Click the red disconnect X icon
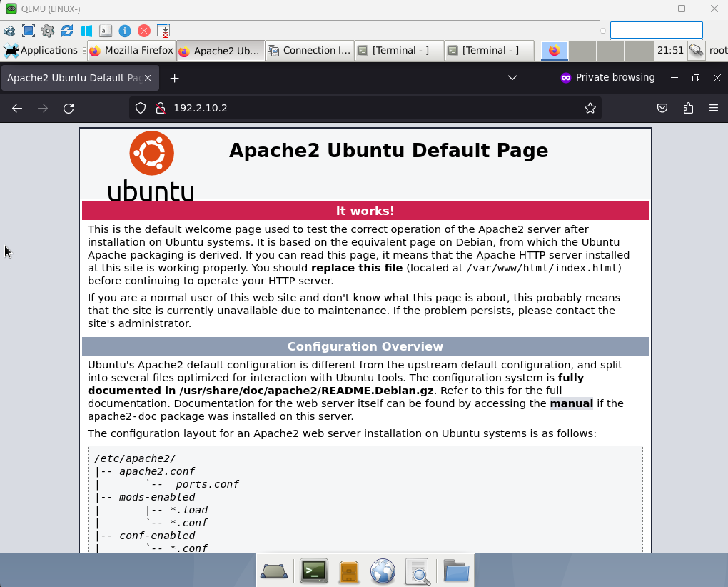728x587 pixels. coord(144,31)
